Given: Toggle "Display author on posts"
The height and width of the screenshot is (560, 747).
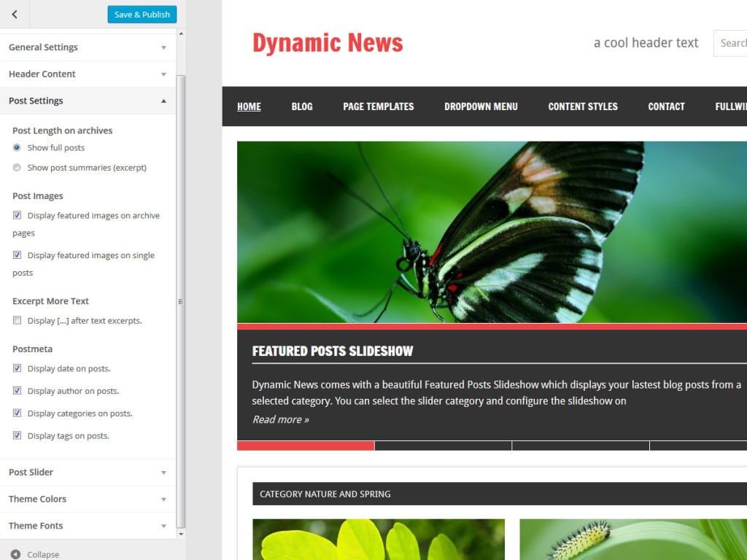Looking at the screenshot, I should coord(17,391).
